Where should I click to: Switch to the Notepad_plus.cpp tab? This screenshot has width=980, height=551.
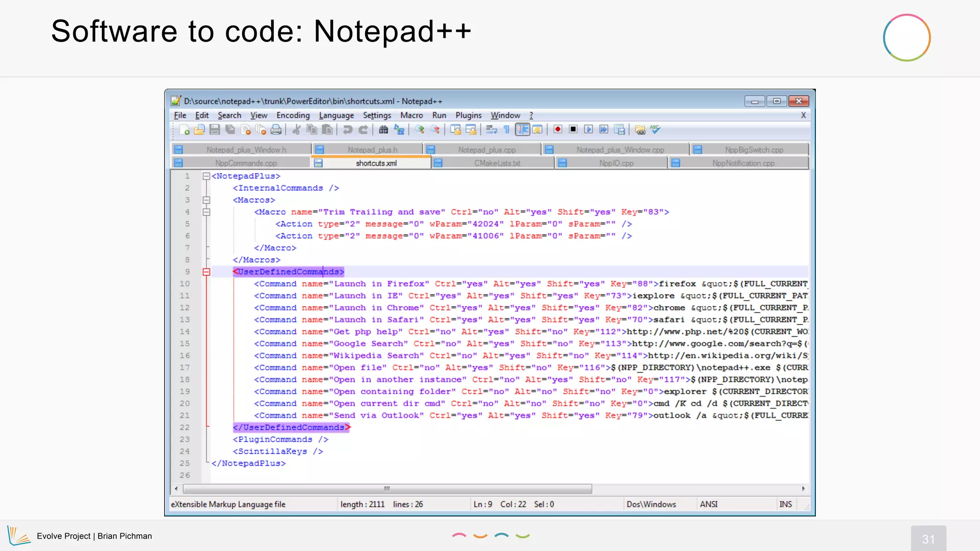tap(483, 150)
